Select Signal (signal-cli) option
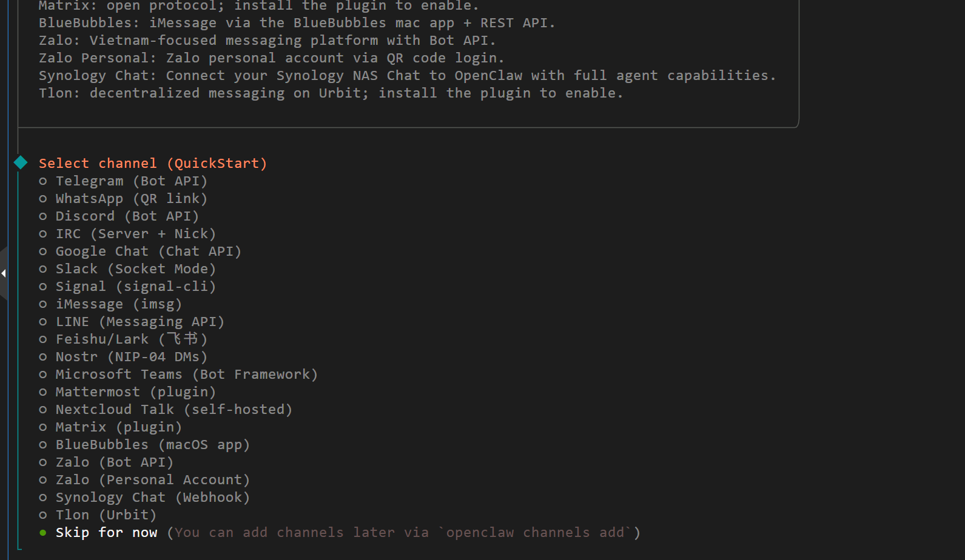Viewport: 965px width, 560px height. coord(135,287)
